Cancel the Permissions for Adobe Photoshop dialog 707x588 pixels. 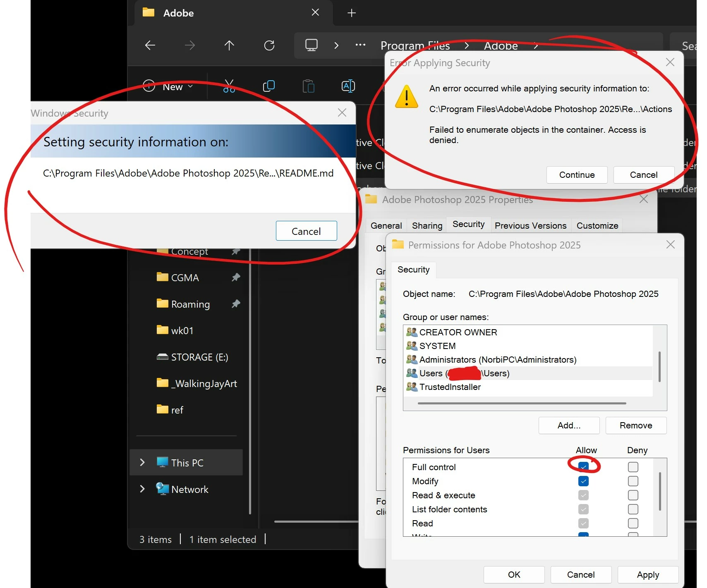pos(581,574)
